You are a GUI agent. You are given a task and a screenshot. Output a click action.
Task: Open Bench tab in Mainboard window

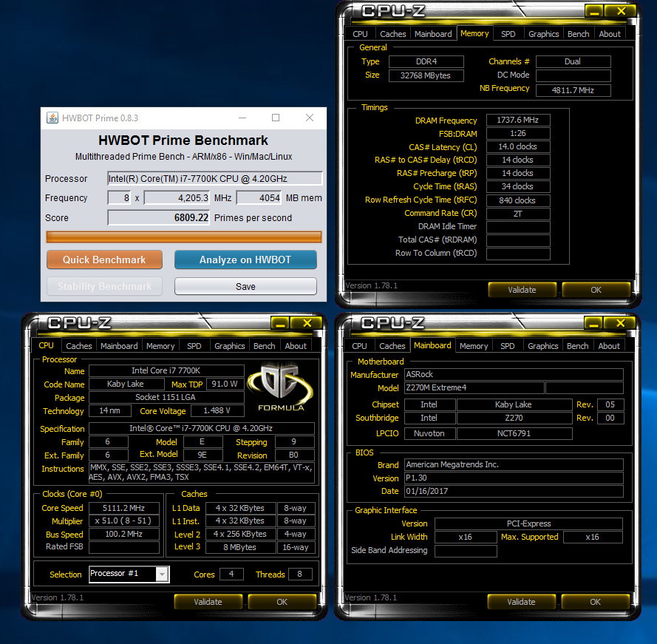click(x=578, y=346)
